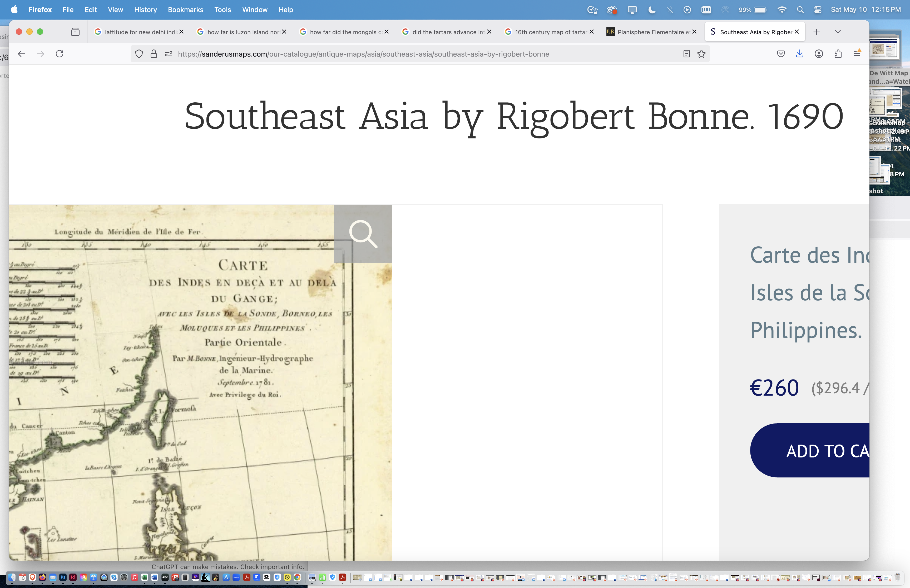Open the File menu

[68, 9]
